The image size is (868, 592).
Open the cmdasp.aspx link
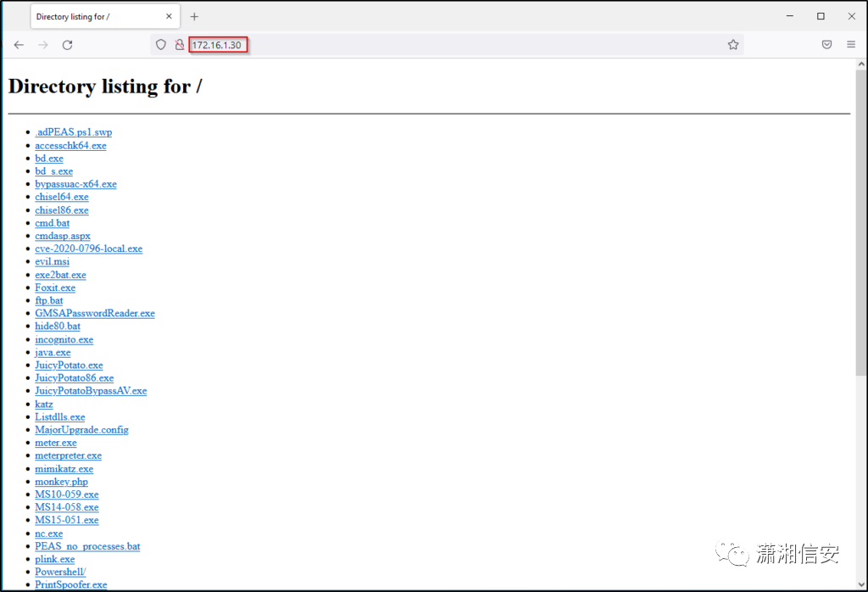point(63,236)
